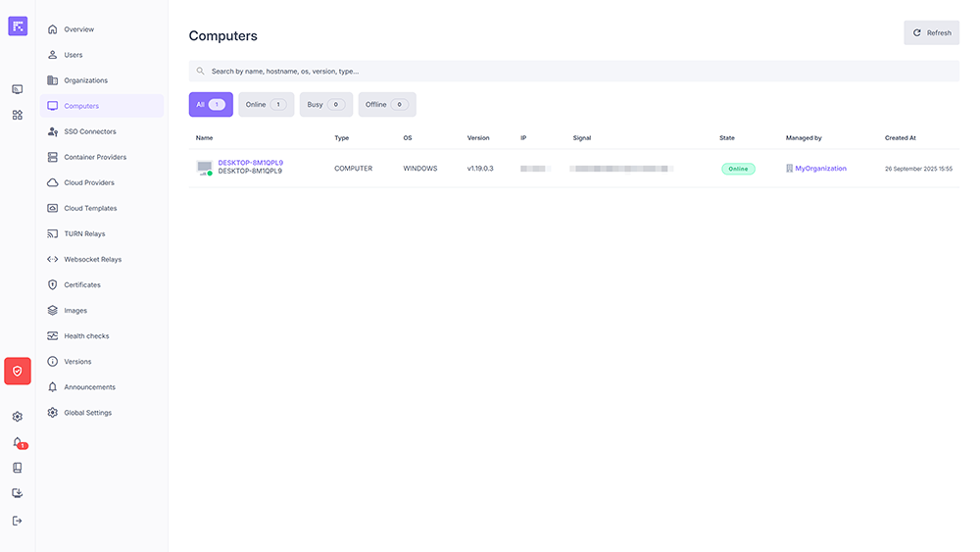Viewport: 980px width, 552px height.
Task: Select the All computers filter
Action: 211,105
